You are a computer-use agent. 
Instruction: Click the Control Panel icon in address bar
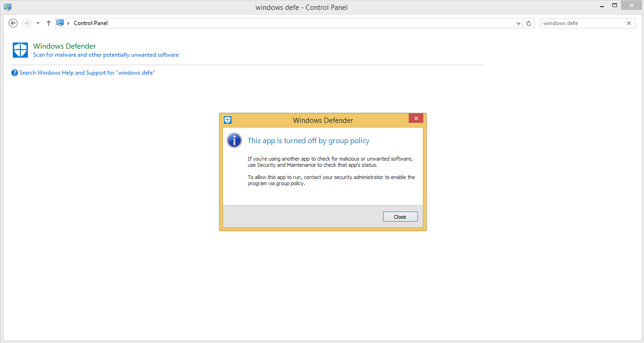[x=60, y=23]
